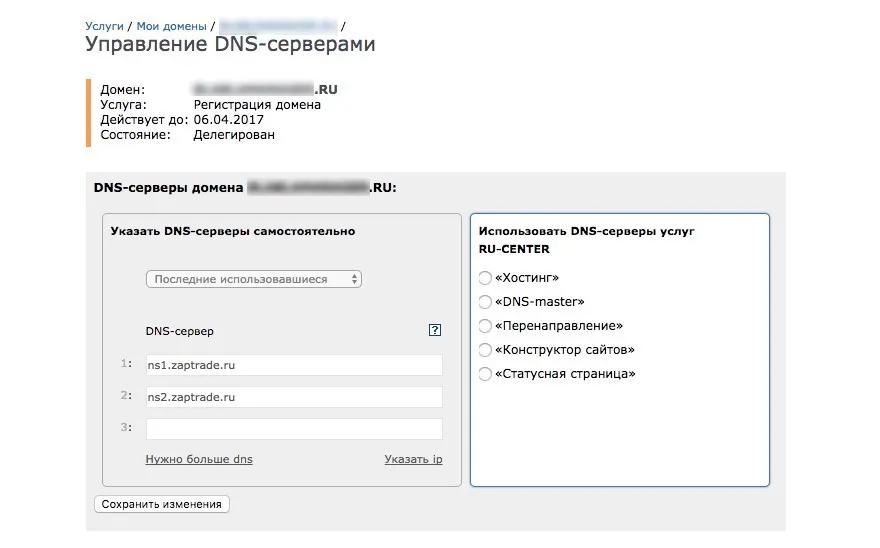
Task: Click the Указать ip link
Action: 414,459
